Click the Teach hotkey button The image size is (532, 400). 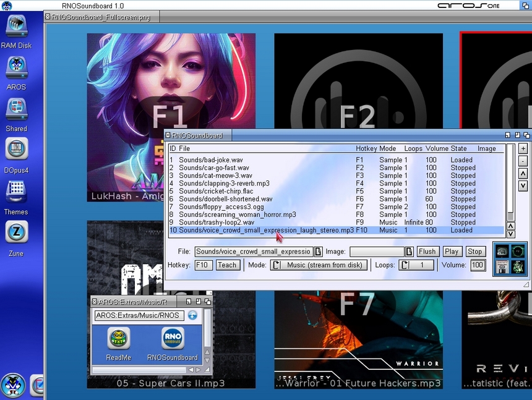point(227,265)
